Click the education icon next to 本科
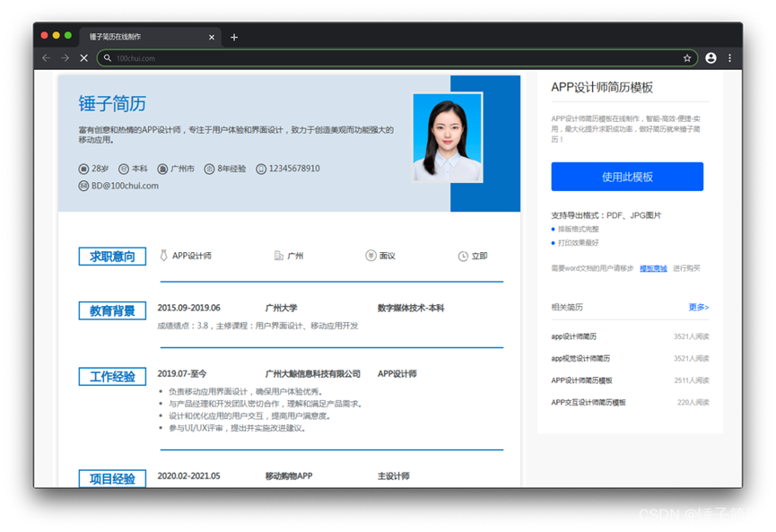Screen dimensions: 776x532 pyautogui.click(x=124, y=170)
